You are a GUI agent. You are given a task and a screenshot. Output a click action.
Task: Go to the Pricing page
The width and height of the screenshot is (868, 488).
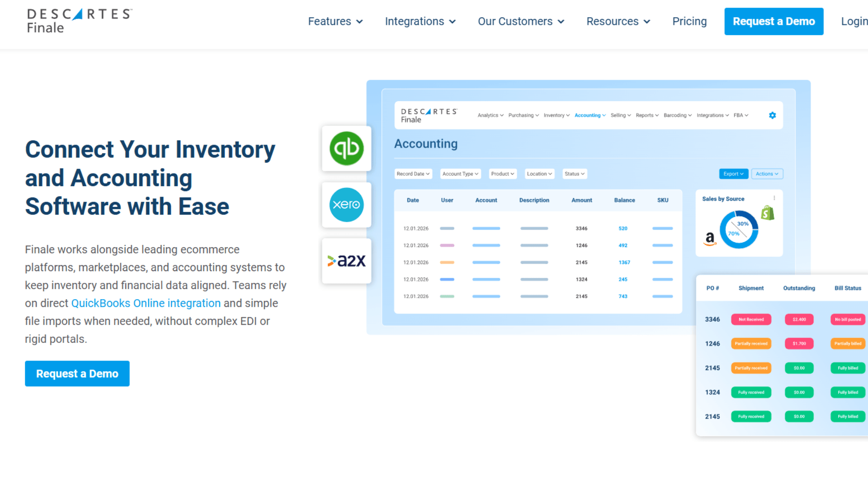pyautogui.click(x=689, y=21)
